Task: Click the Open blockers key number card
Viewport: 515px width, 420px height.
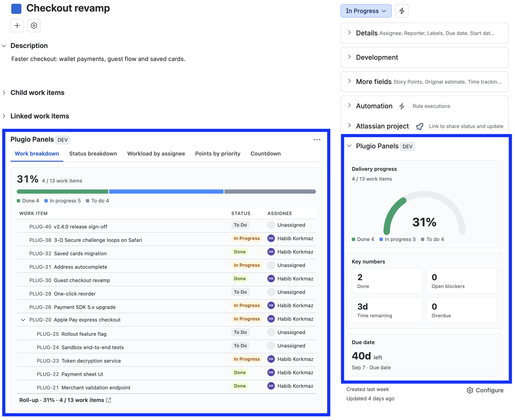Action: click(461, 281)
